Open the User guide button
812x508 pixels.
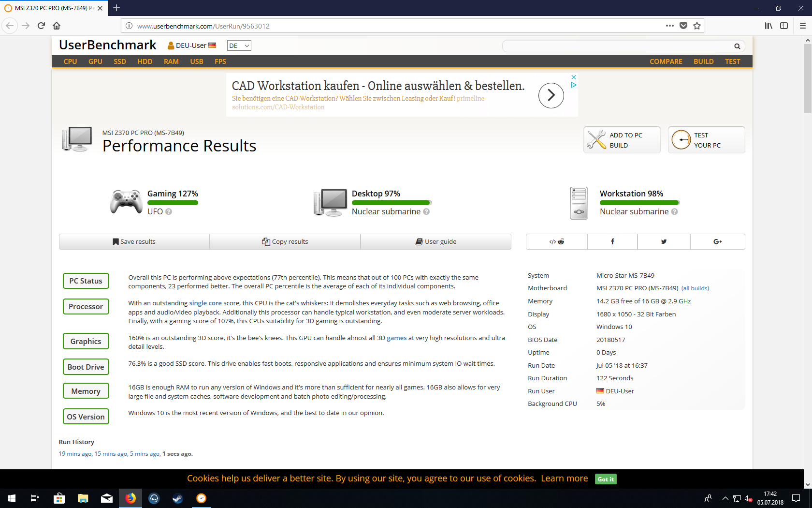click(436, 241)
